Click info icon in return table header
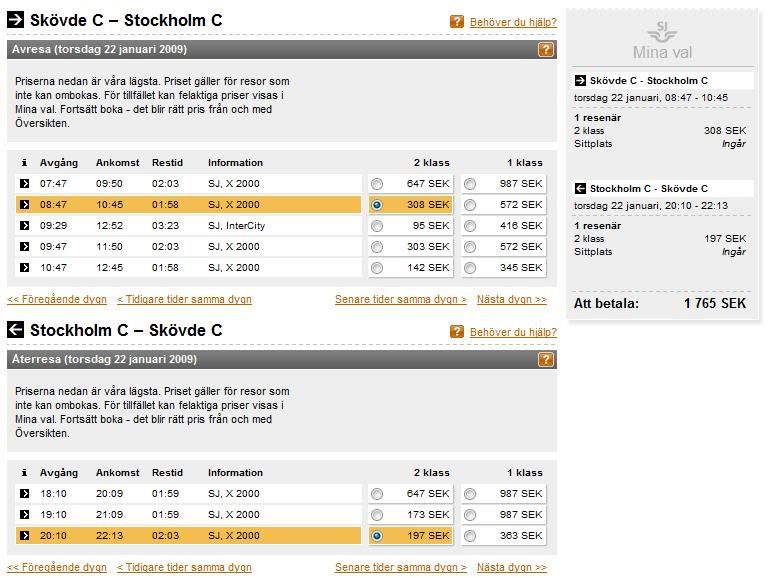The height and width of the screenshot is (578, 774). coord(24,472)
